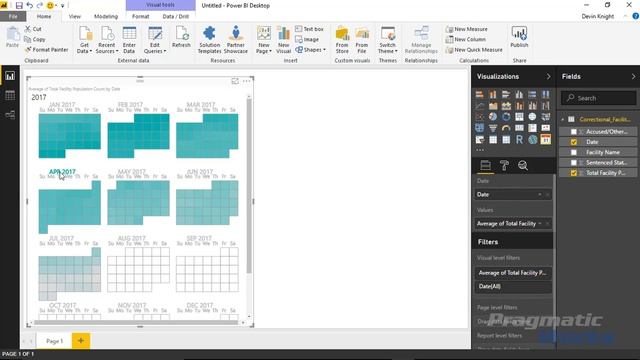
Task: Select the funnel chart visualization
Action: click(x=493, y=128)
